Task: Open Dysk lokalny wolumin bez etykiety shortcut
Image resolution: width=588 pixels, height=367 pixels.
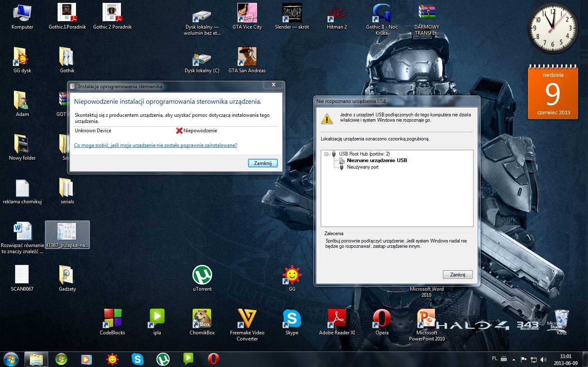Action: pos(202,21)
